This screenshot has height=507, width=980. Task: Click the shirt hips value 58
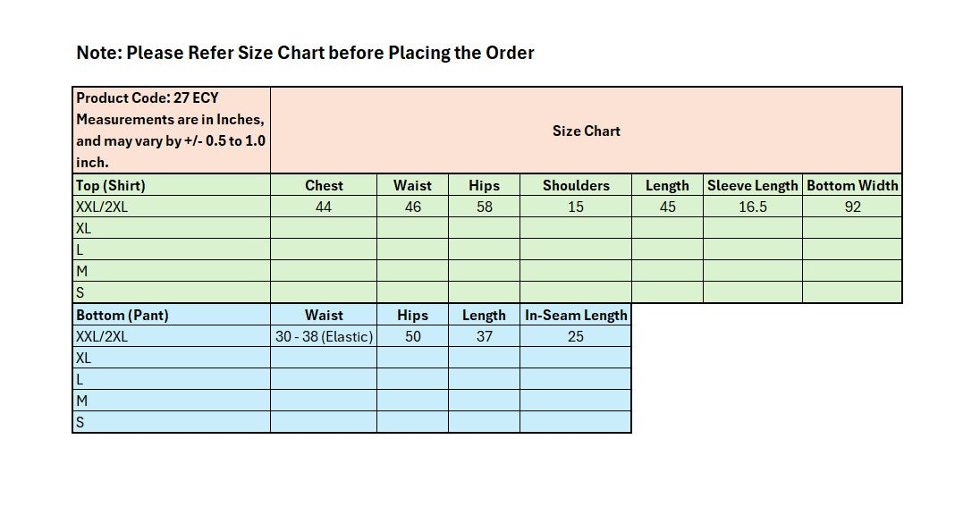click(x=484, y=207)
